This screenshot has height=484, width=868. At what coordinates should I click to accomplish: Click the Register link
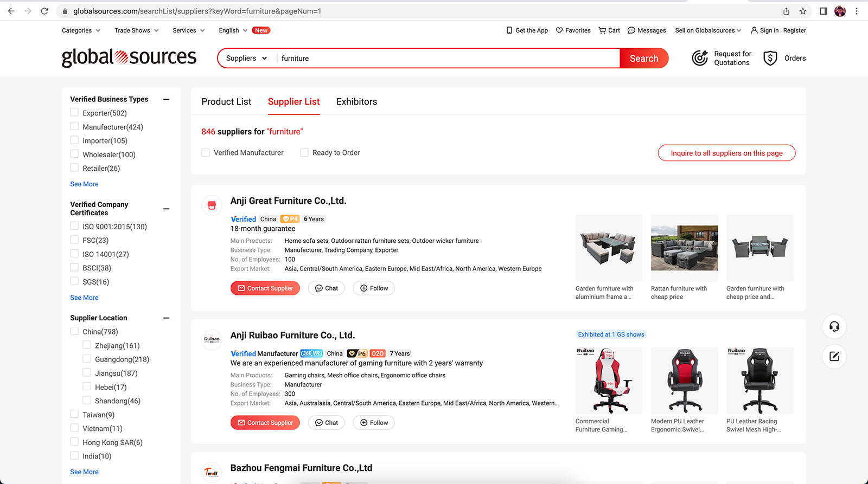[x=794, y=30]
